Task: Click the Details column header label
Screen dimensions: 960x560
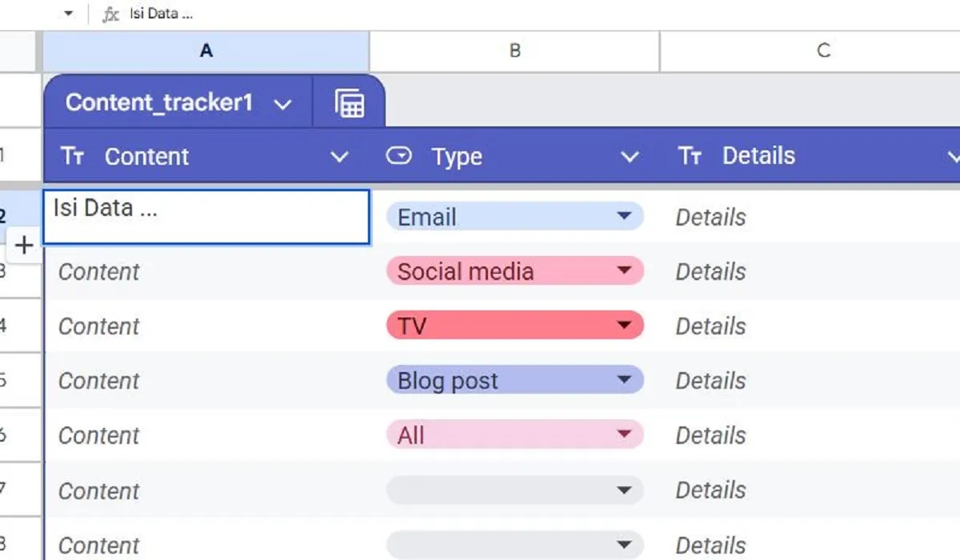Action: pyautogui.click(x=758, y=155)
